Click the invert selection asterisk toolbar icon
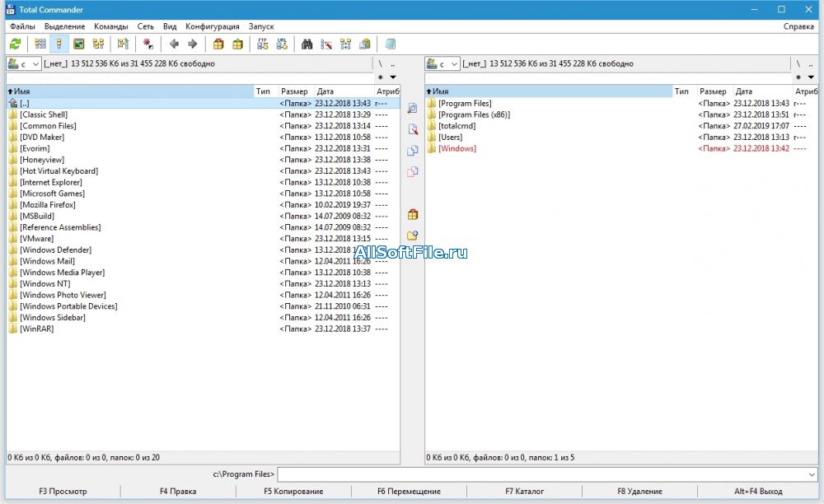 pos(148,44)
